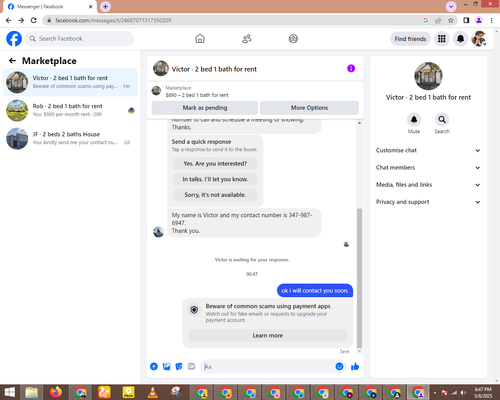Expand Media, files and links section
The height and width of the screenshot is (400, 500).
[x=428, y=185]
